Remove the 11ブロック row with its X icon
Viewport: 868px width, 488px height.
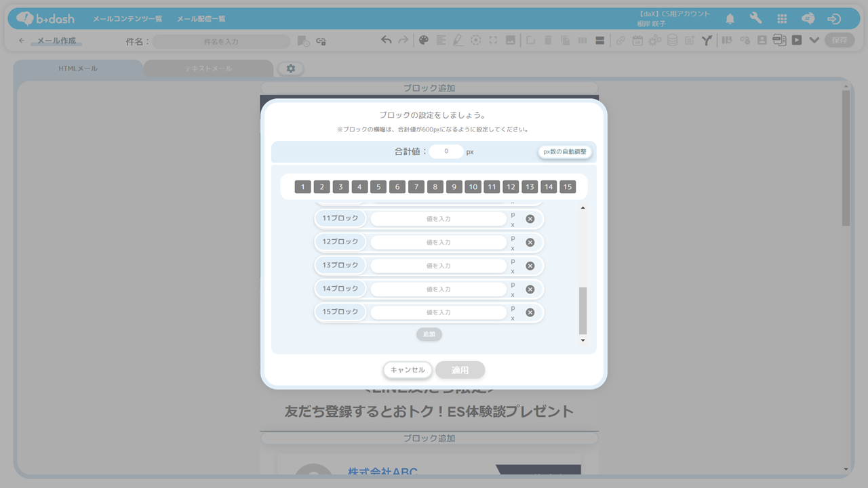530,219
